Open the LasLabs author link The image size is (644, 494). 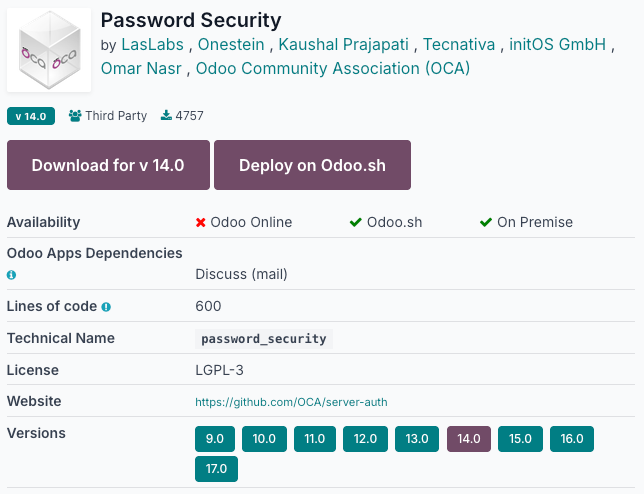153,45
